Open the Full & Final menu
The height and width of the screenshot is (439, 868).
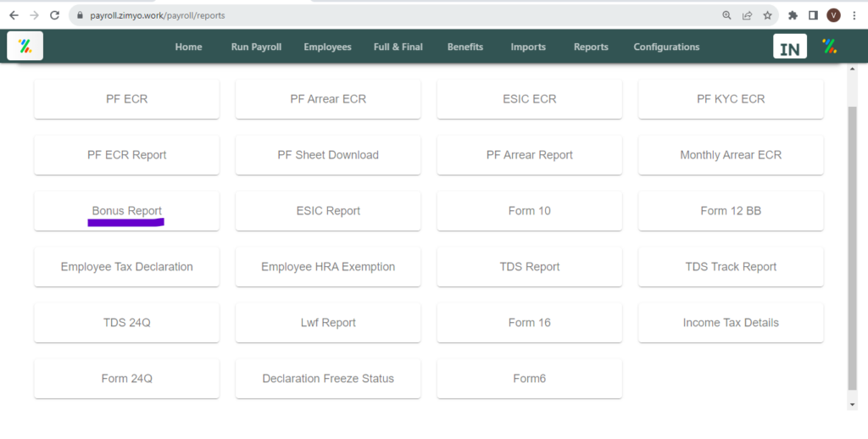tap(398, 47)
